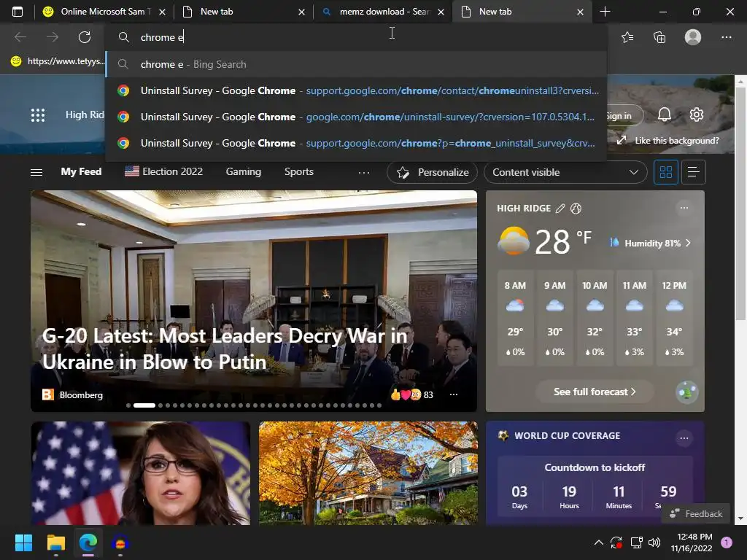Select Election 2022 feed tab
This screenshot has height=560, width=747.
tap(163, 171)
